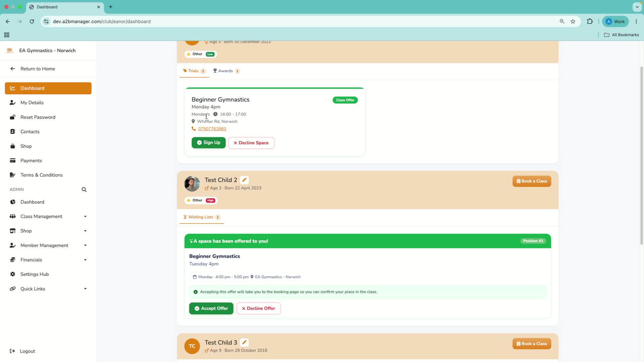Click the zoom magnifier icon in address bar
The width and height of the screenshot is (644, 362).
(562, 21)
